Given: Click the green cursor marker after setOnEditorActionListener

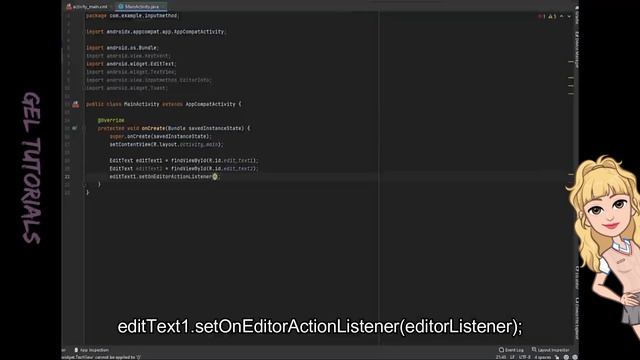Looking at the screenshot, I should tap(215, 176).
